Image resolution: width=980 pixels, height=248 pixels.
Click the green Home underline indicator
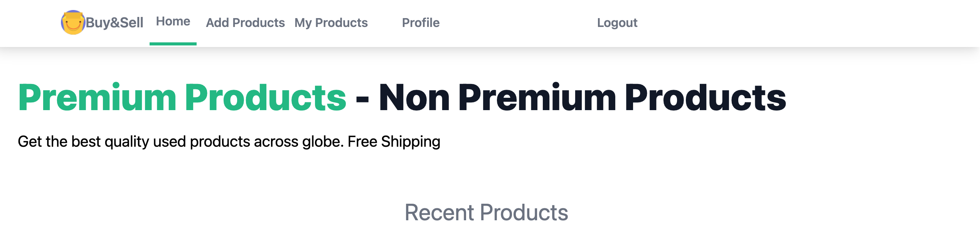[x=173, y=44]
